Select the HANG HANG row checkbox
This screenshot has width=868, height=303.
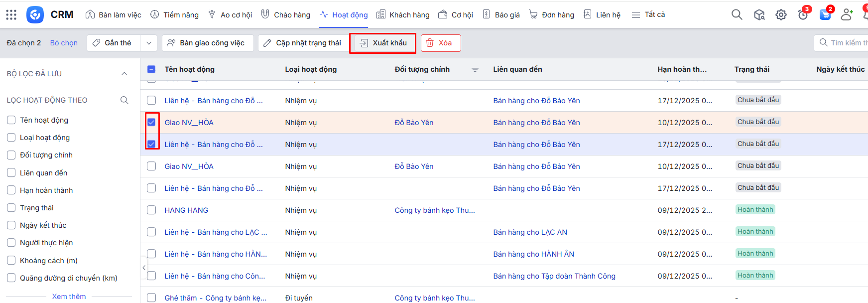151,210
